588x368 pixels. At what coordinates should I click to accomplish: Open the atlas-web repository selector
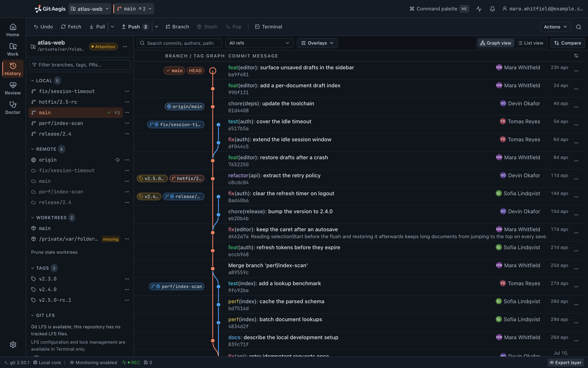click(x=90, y=9)
